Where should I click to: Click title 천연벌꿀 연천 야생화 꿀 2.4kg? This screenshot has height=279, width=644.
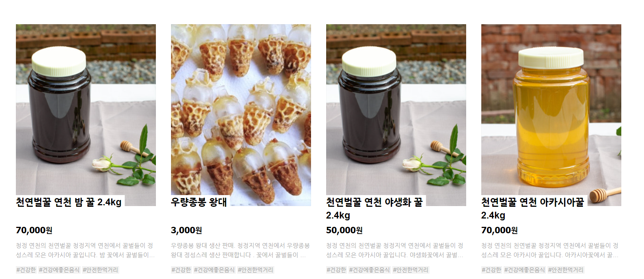pyautogui.click(x=375, y=209)
